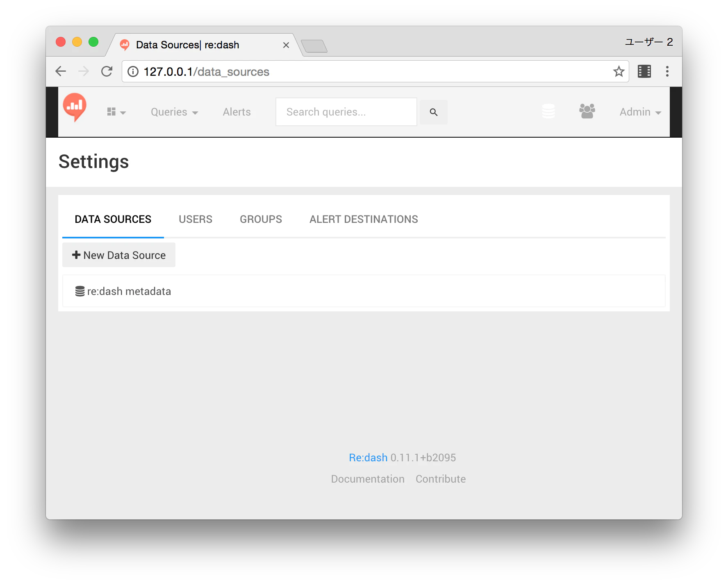
Task: Click New Data Source button
Action: pos(119,255)
